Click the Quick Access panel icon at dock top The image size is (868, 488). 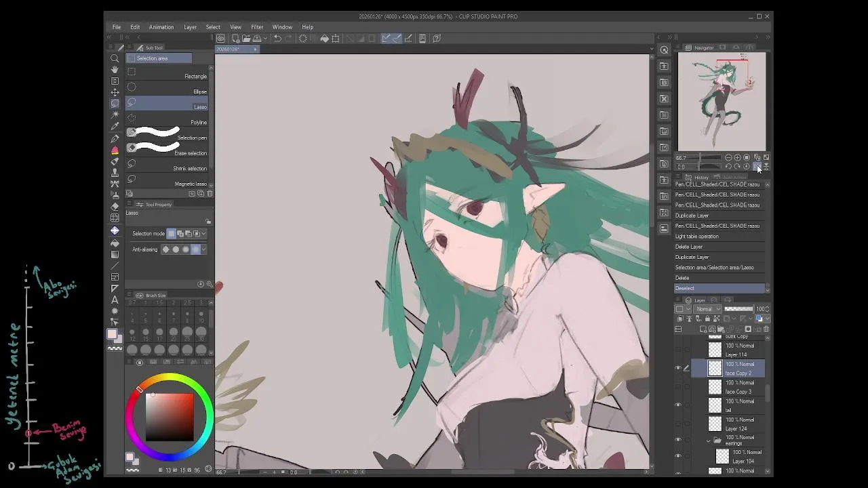pos(664,49)
